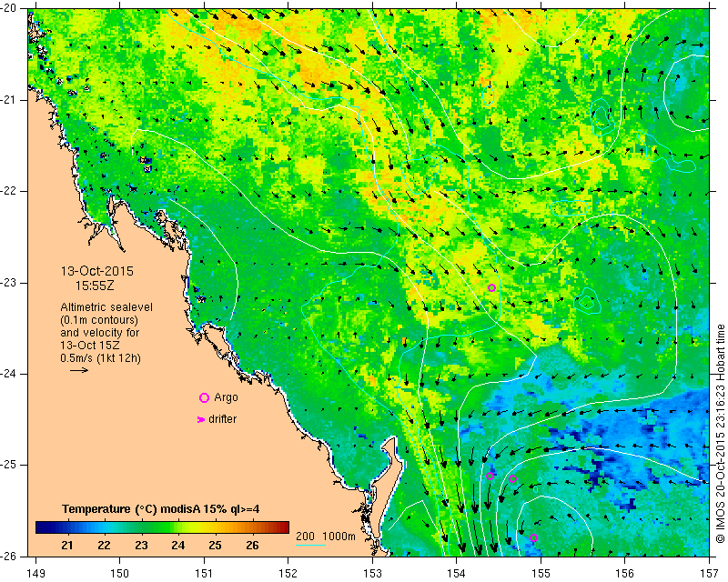Click the 'drifter' legend label
Image resolution: width=728 pixels, height=582 pixels.
tap(222, 419)
